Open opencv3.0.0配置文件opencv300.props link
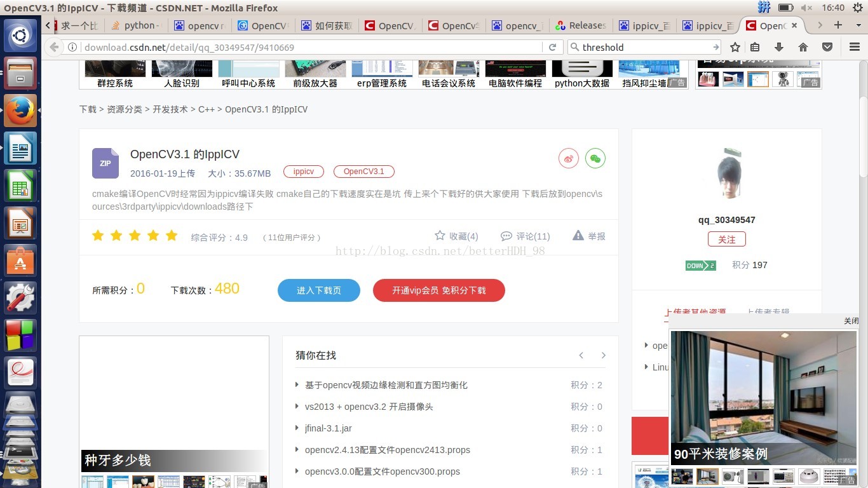 383,471
